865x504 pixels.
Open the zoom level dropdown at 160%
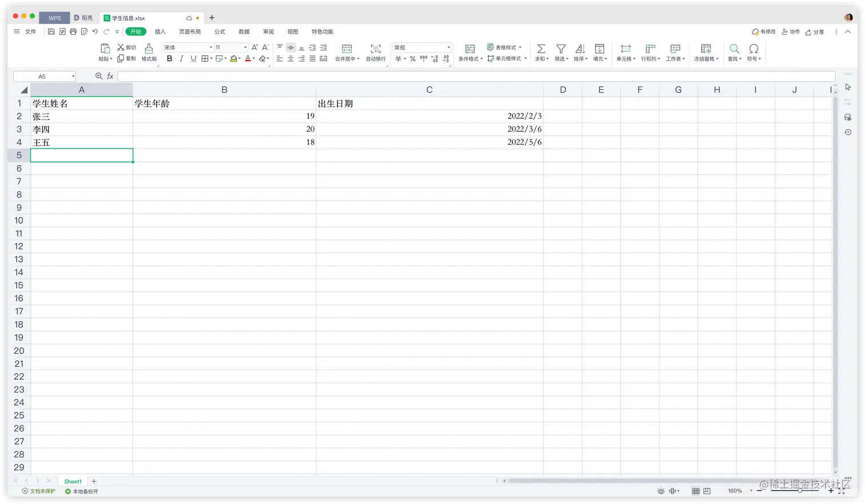click(x=751, y=491)
